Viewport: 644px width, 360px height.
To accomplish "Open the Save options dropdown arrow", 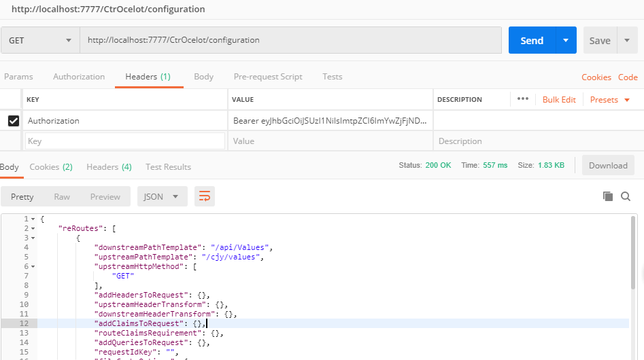I will pyautogui.click(x=626, y=41).
